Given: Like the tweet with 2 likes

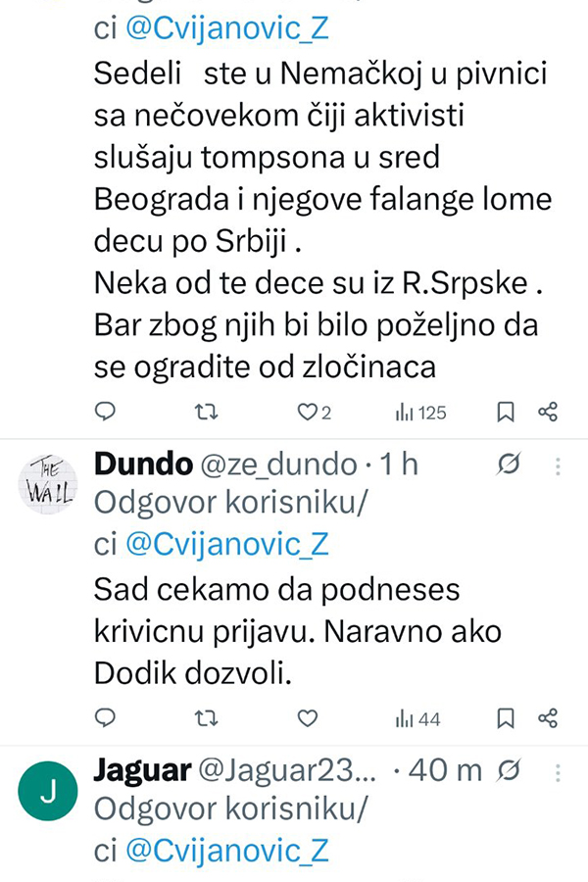Looking at the screenshot, I should point(308,413).
